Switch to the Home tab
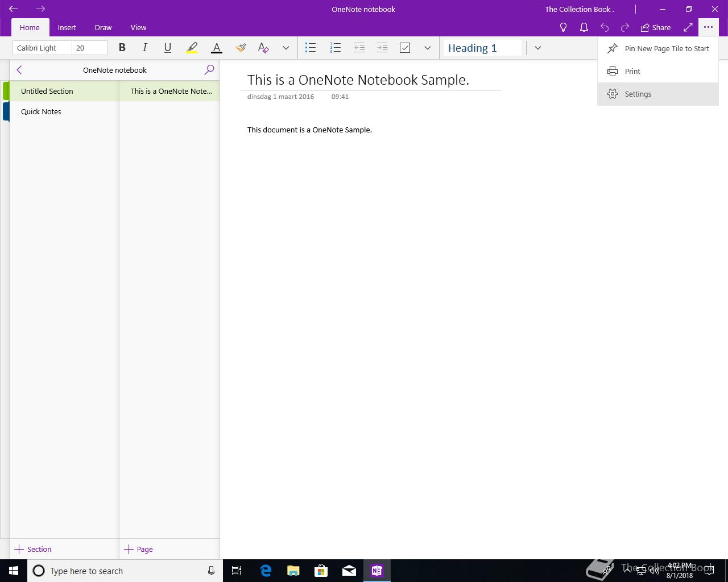 click(30, 27)
